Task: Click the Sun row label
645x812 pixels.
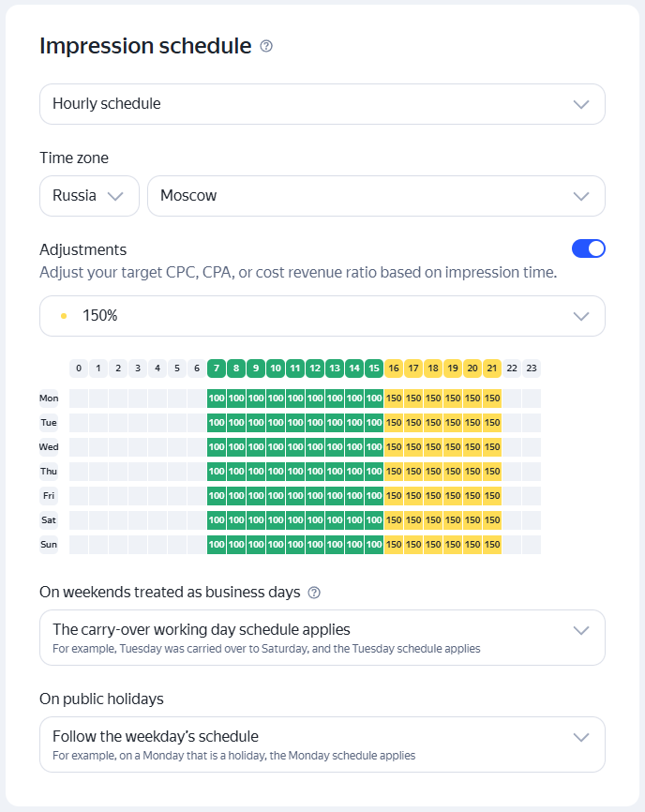Action: 49,544
